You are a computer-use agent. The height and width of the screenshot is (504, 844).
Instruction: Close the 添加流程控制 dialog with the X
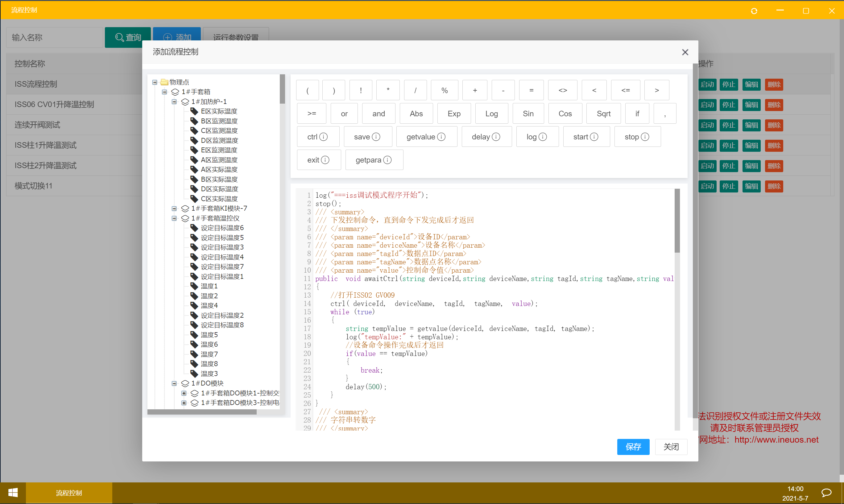[x=685, y=52]
